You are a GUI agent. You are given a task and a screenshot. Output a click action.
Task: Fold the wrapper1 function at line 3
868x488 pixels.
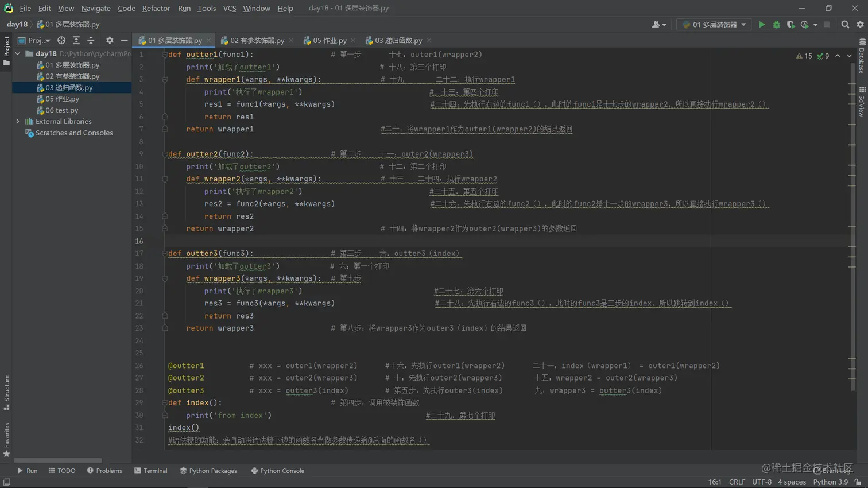coord(165,80)
